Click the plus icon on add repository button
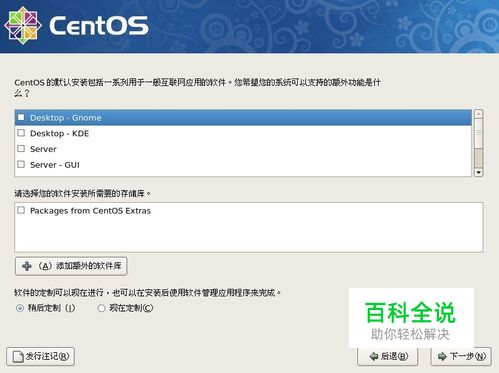The image size is (499, 373). click(x=27, y=266)
